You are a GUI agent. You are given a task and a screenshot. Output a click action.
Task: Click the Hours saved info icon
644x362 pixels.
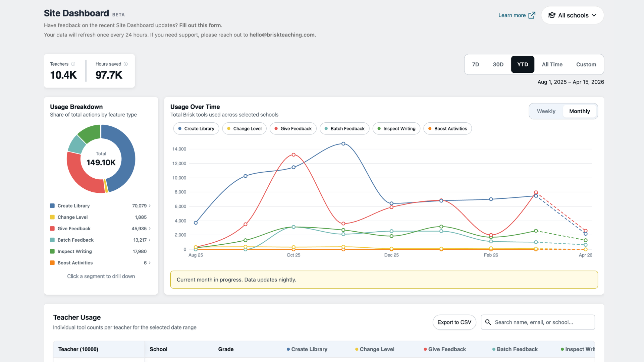(x=126, y=64)
